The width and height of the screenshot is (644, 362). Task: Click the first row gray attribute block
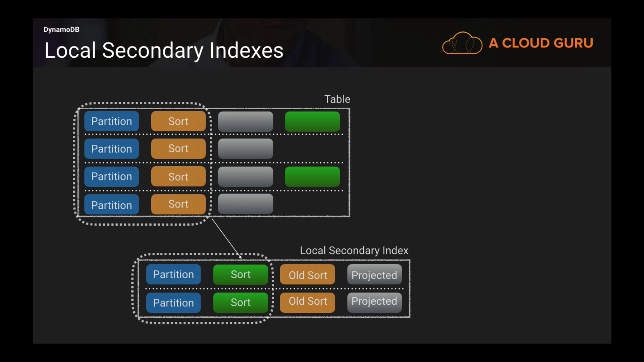(245, 121)
